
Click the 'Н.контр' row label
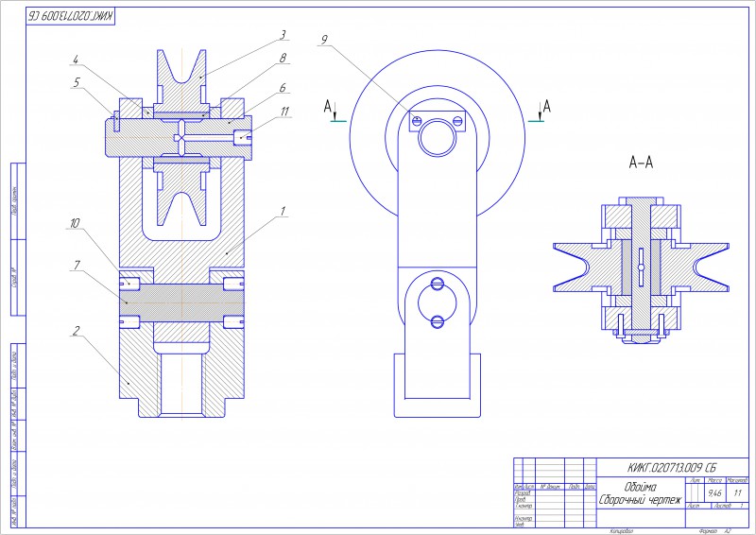[x=524, y=518]
